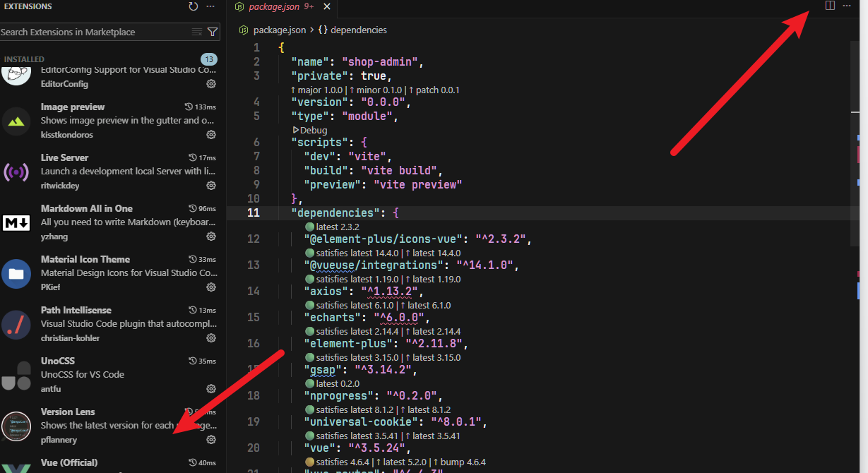Screen dimensions: 868x473
Task: Click the Debug code lens
Action: coord(309,130)
